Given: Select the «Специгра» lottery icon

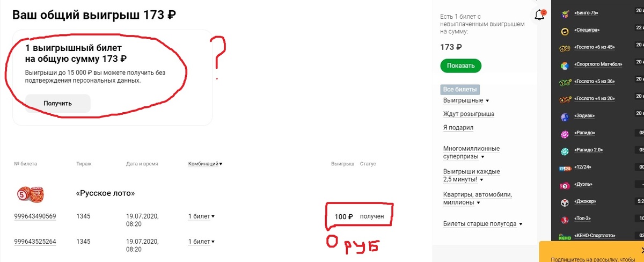Looking at the screenshot, I should pyautogui.click(x=565, y=31).
